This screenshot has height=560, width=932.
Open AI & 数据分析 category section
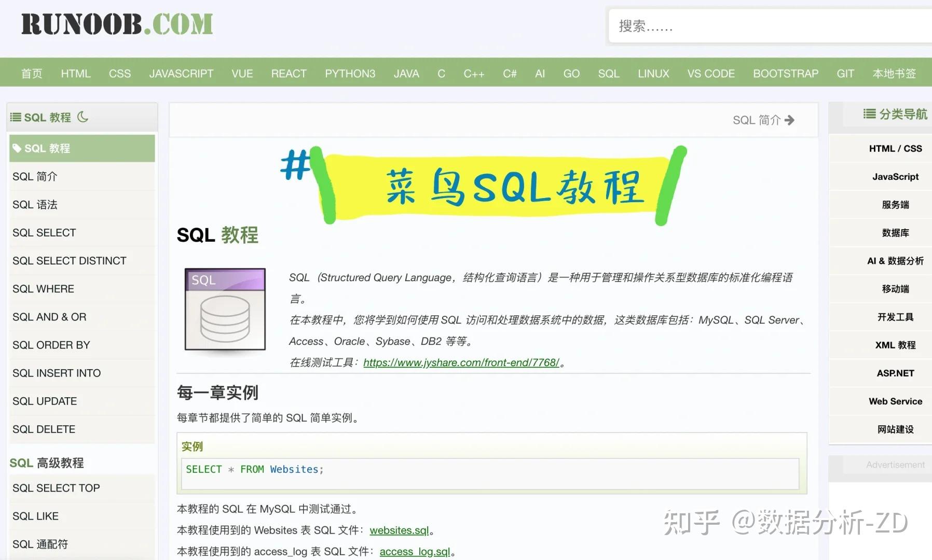(895, 260)
